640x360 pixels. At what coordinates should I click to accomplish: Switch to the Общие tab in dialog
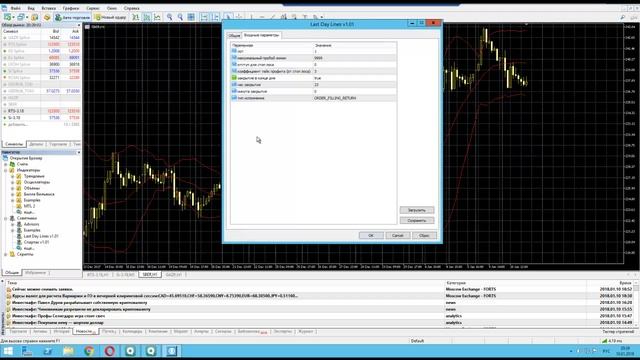[x=234, y=36]
